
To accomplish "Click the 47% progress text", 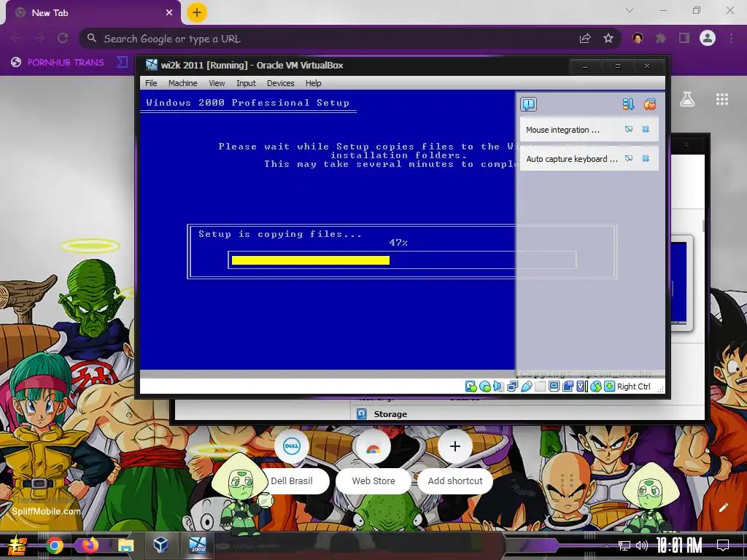I will pyautogui.click(x=398, y=242).
